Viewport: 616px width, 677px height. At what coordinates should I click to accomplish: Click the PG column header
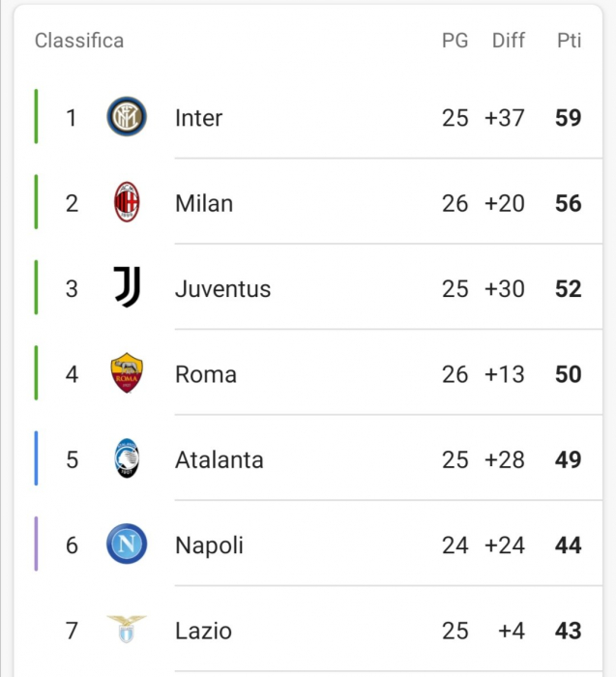(455, 41)
